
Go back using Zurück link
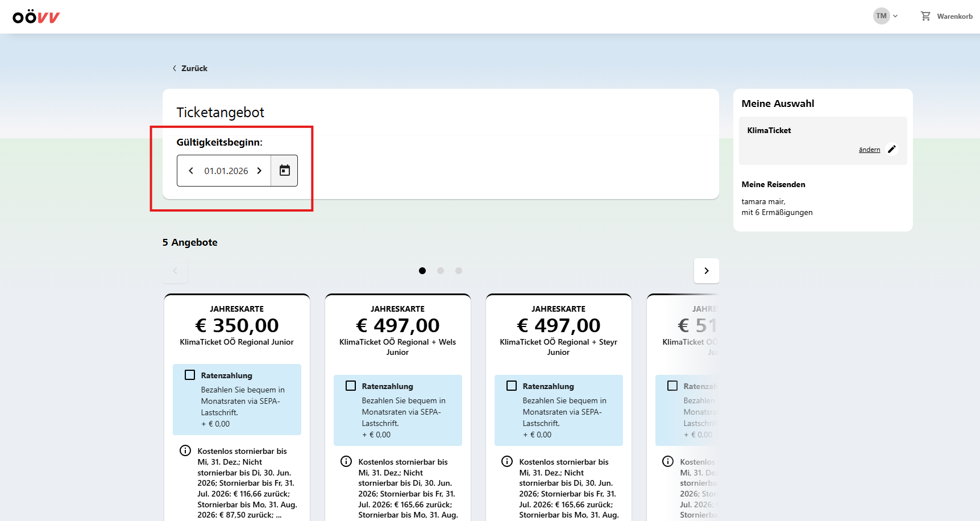(x=190, y=68)
